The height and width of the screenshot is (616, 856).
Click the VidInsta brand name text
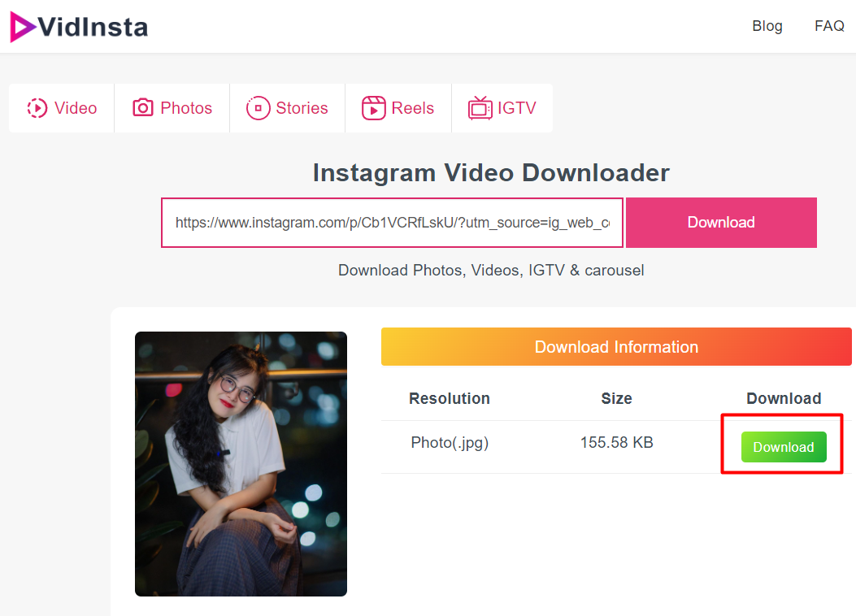click(93, 28)
